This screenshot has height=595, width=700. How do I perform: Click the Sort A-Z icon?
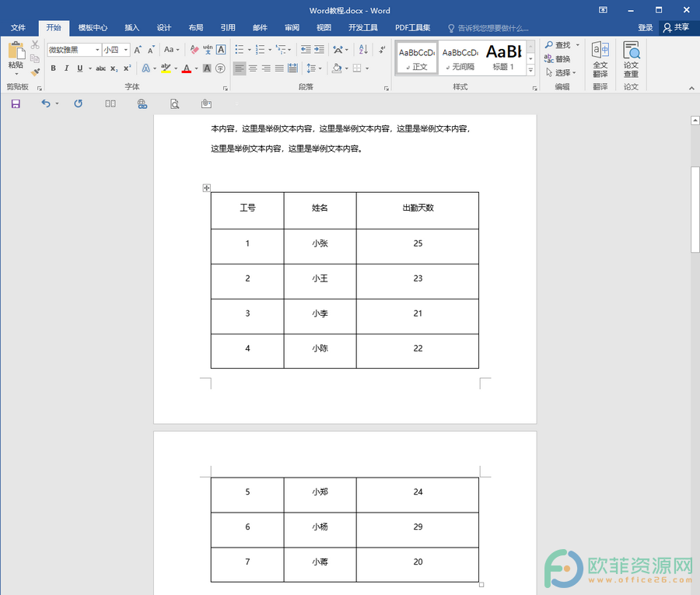tap(363, 50)
